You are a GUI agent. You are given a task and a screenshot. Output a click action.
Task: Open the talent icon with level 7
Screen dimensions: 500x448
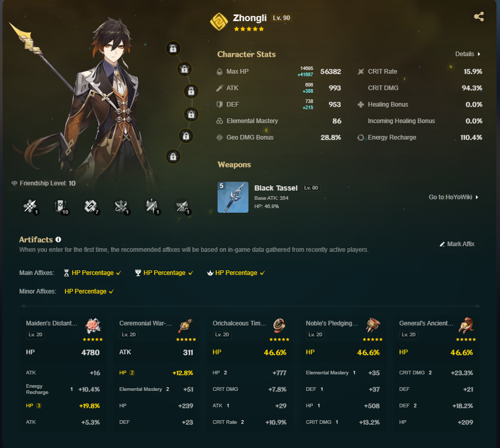tap(91, 206)
